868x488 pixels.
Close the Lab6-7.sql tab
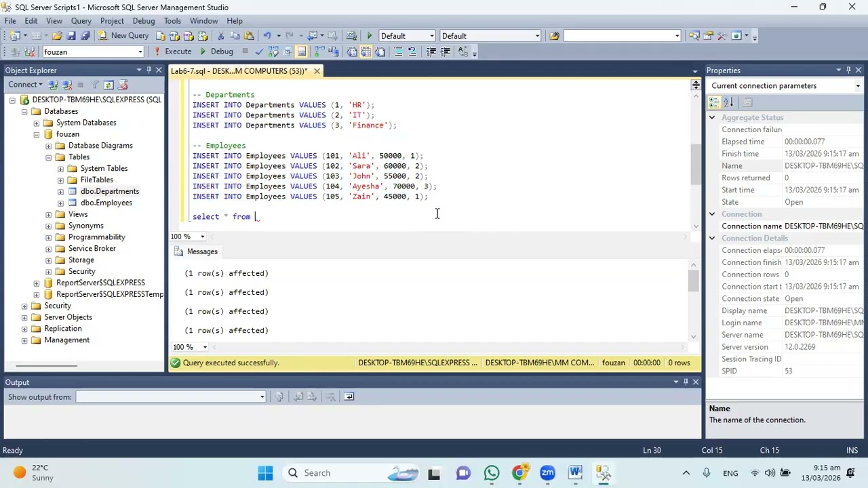pyautogui.click(x=317, y=70)
